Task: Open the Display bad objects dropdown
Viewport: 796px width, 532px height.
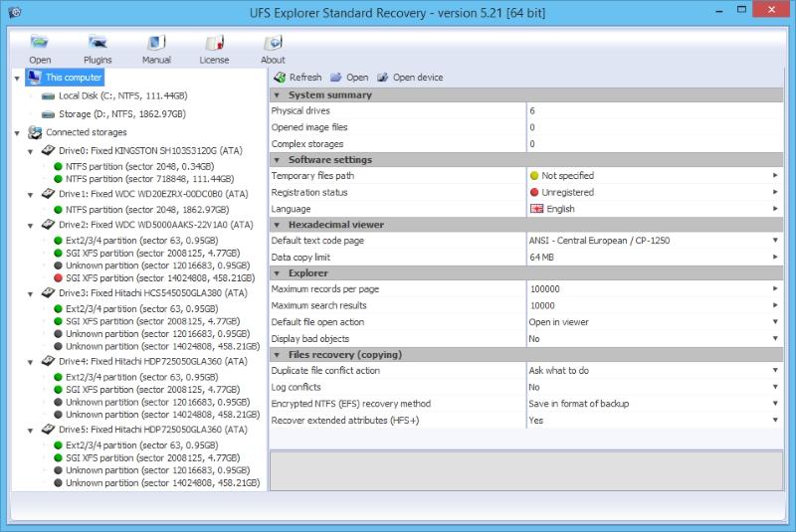Action: 775,338
